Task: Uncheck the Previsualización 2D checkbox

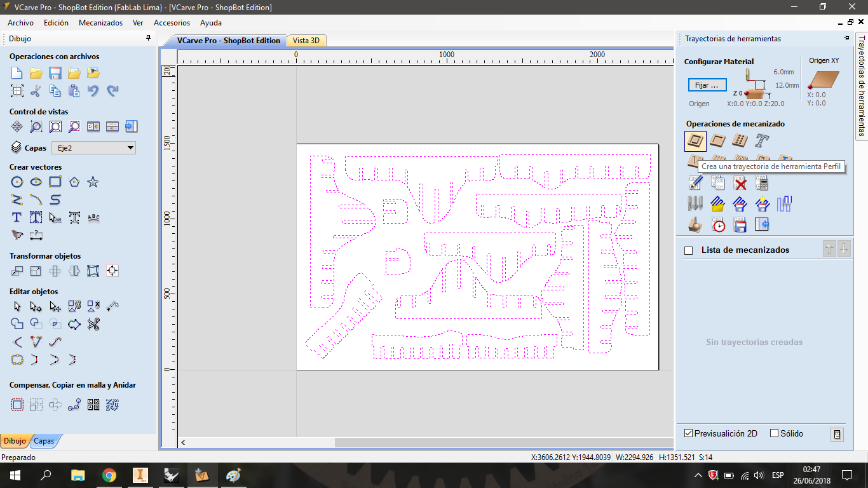Action: pos(688,433)
